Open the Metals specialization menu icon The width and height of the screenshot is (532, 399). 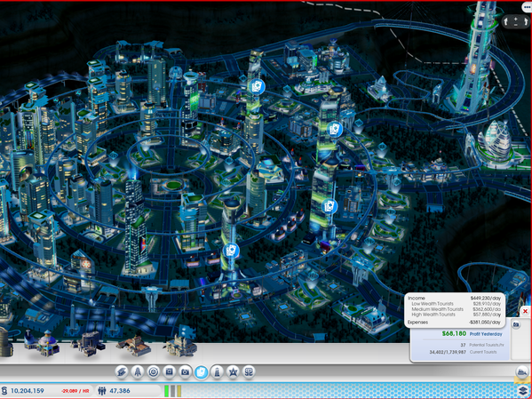coord(121,371)
